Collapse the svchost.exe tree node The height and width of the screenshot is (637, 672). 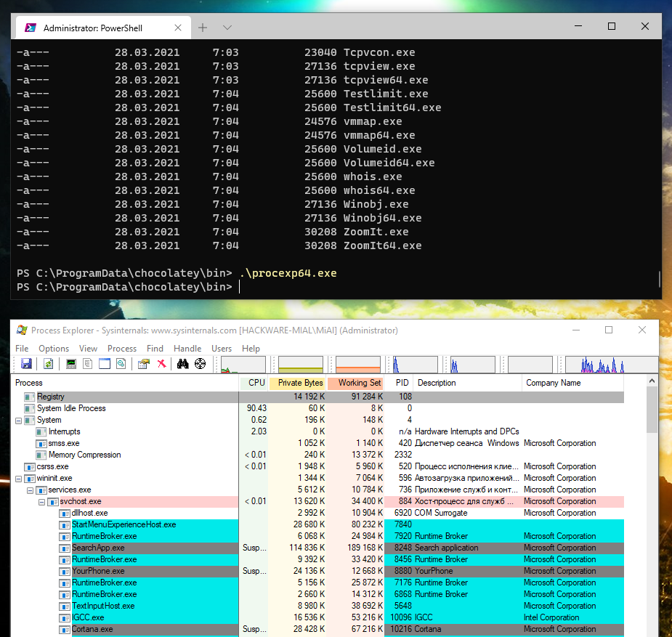[42, 501]
